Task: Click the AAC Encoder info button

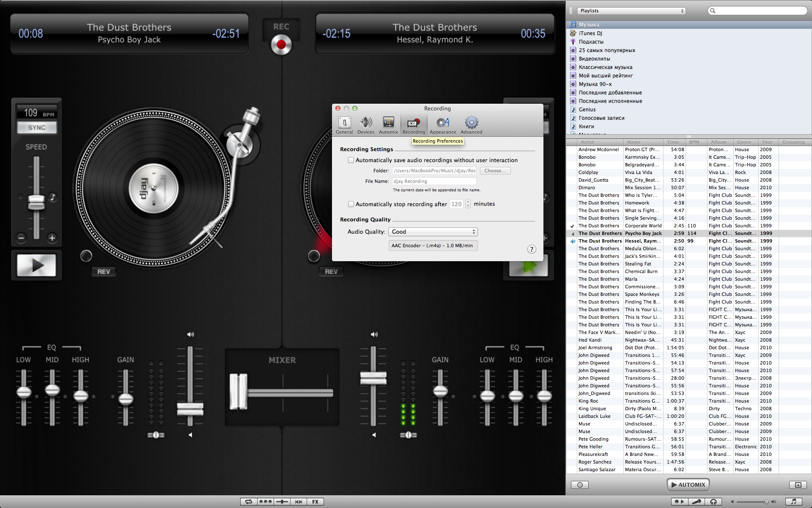Action: [x=433, y=246]
